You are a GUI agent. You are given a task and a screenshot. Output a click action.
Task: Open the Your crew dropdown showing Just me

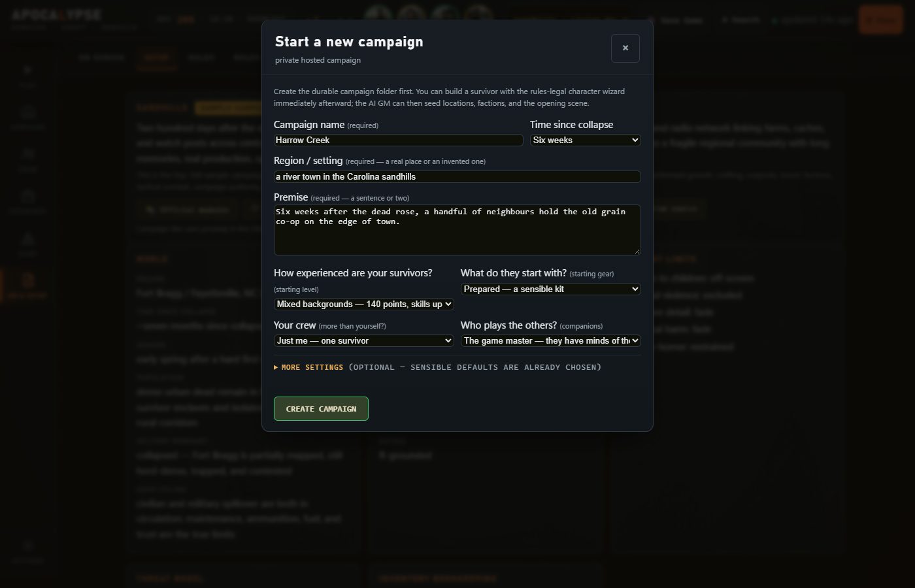pos(364,340)
